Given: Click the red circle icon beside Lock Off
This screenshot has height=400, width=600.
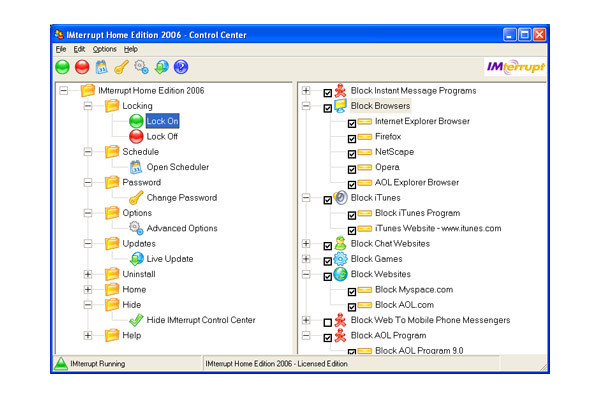Looking at the screenshot, I should 136,136.
